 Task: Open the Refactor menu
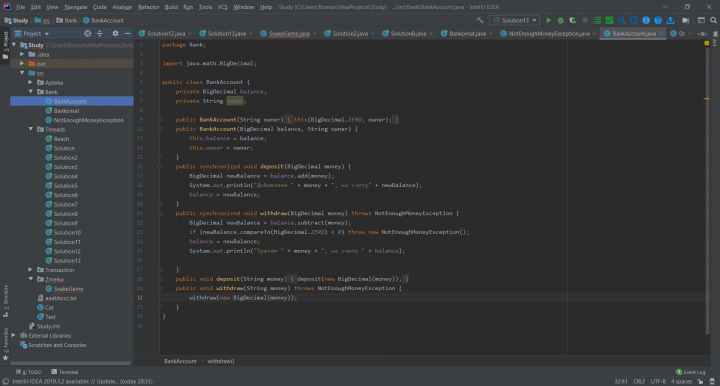(x=148, y=7)
